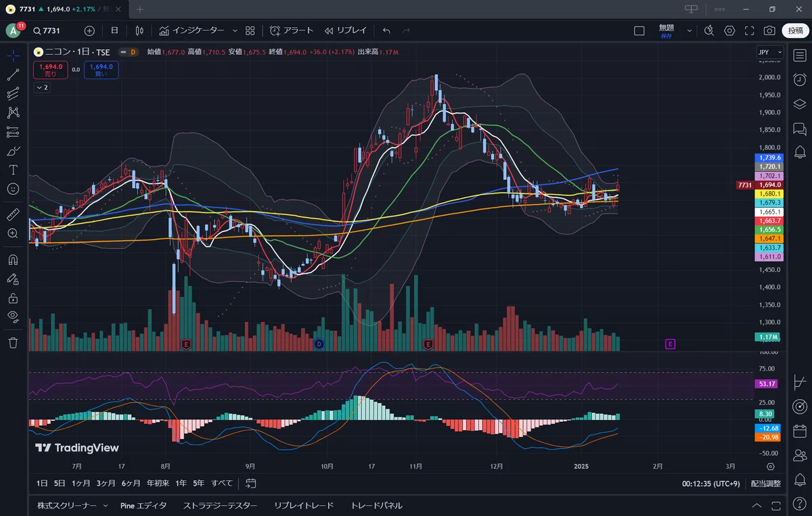
Task: Expand the インジケーター favorites dropdown arrow
Action: pos(235,30)
